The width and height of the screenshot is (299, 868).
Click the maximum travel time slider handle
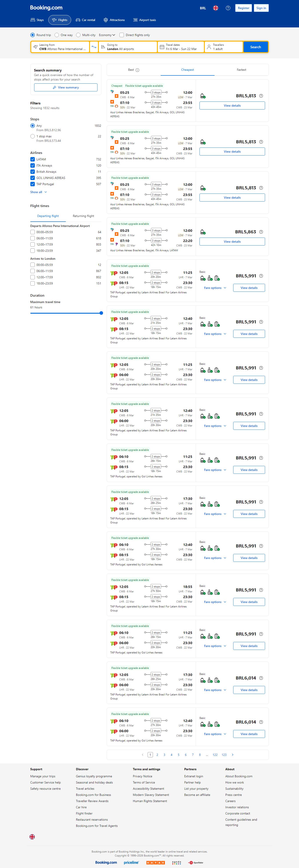click(101, 313)
